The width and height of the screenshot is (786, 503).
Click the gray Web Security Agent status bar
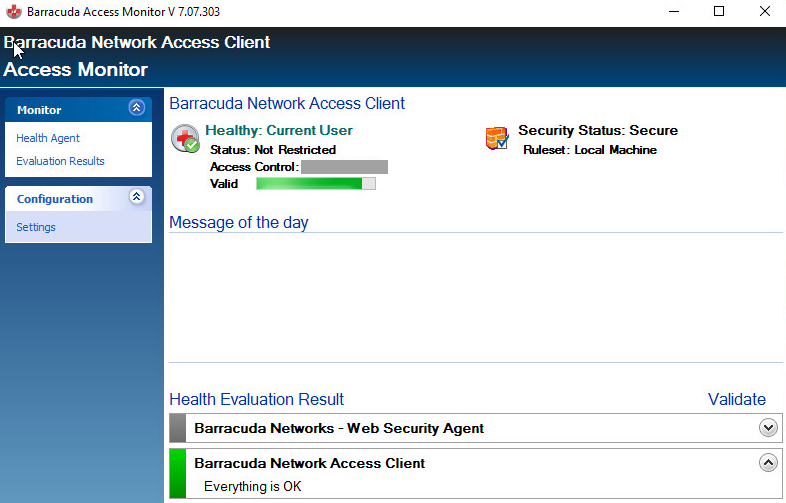(177, 428)
